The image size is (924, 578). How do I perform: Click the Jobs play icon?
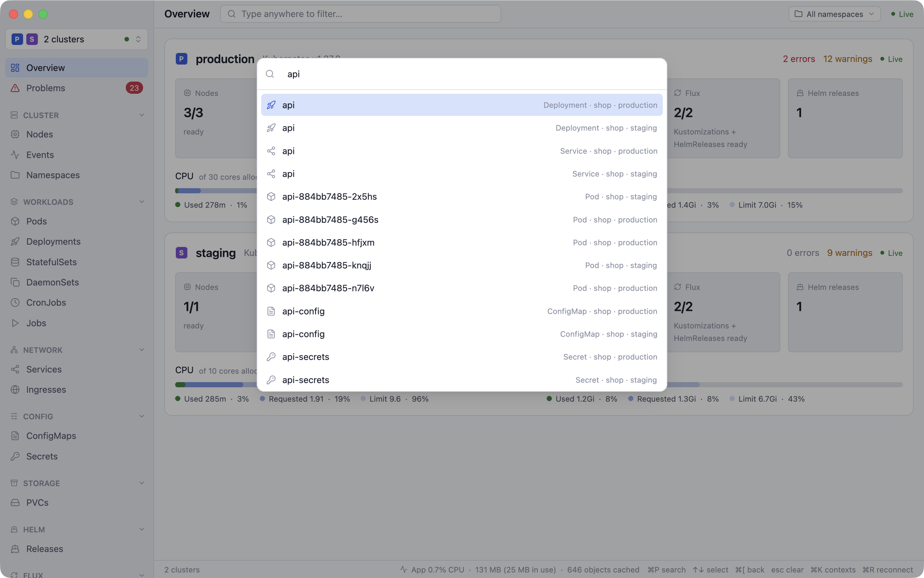(15, 323)
